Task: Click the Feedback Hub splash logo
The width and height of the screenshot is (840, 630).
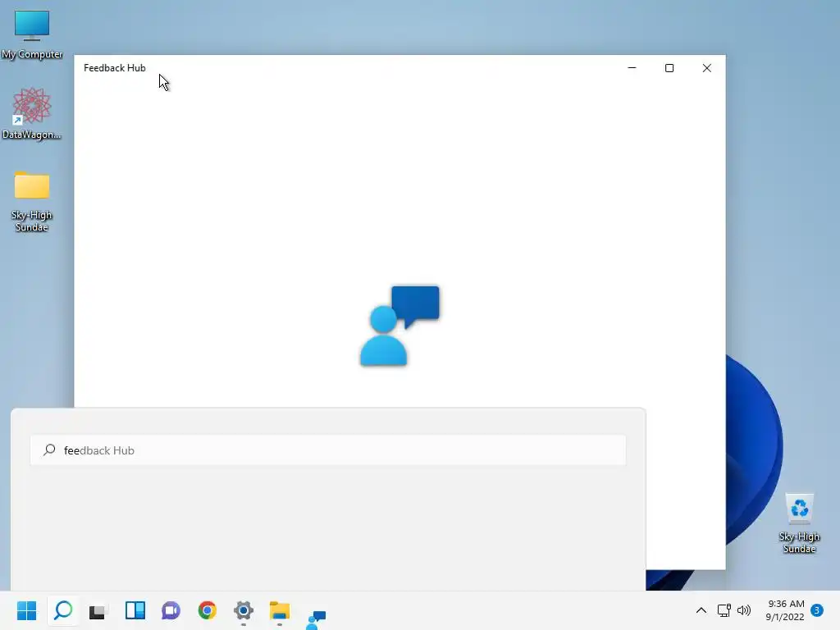Action: click(399, 326)
